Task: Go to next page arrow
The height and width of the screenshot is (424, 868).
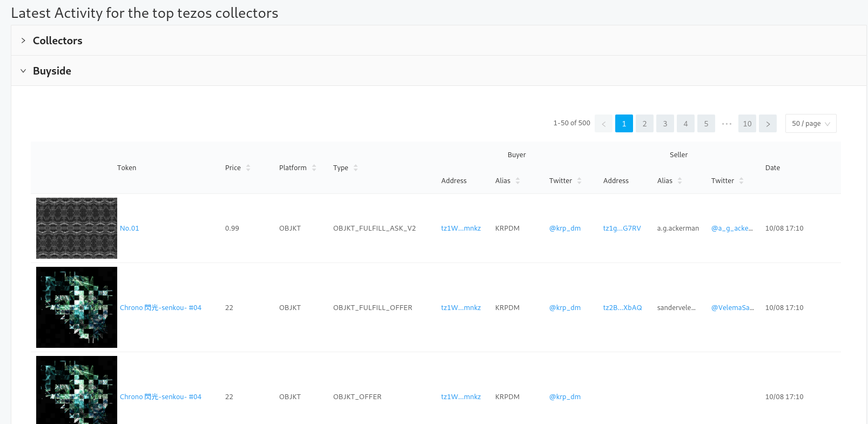Action: click(768, 124)
